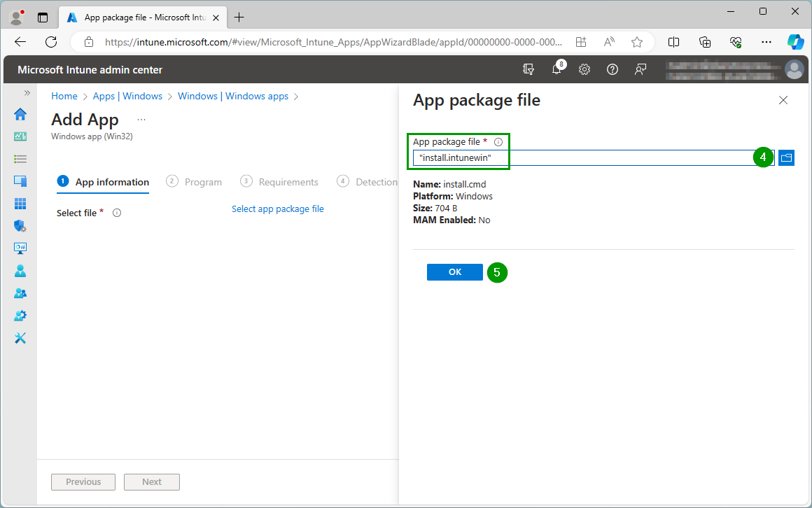Click the Home icon in left sidebar
Image resolution: width=812 pixels, height=508 pixels.
click(20, 115)
